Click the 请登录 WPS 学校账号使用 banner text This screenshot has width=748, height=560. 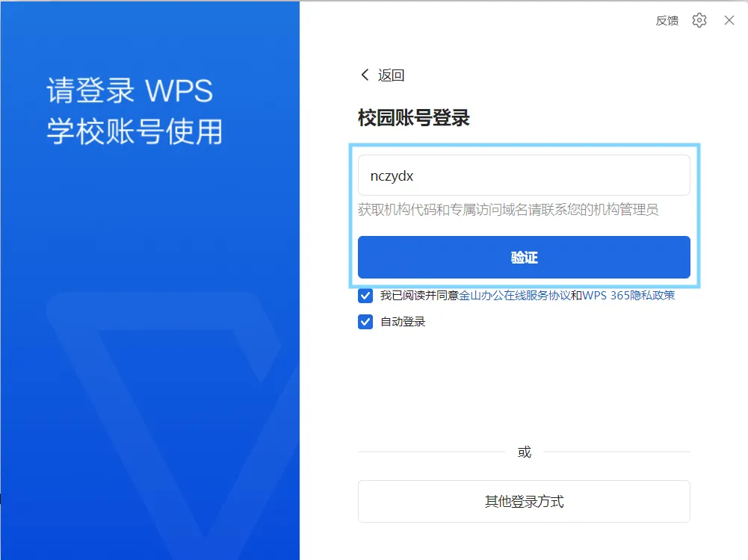(x=135, y=111)
